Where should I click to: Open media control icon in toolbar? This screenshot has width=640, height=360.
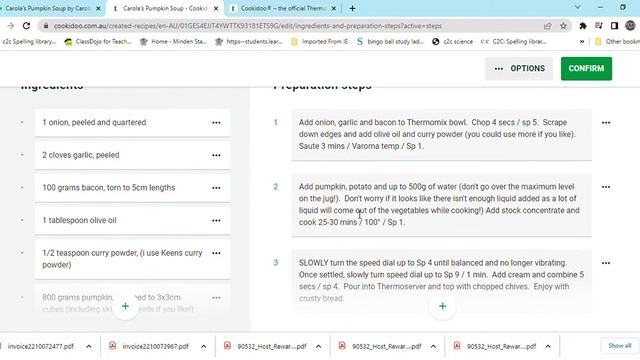pos(599,26)
